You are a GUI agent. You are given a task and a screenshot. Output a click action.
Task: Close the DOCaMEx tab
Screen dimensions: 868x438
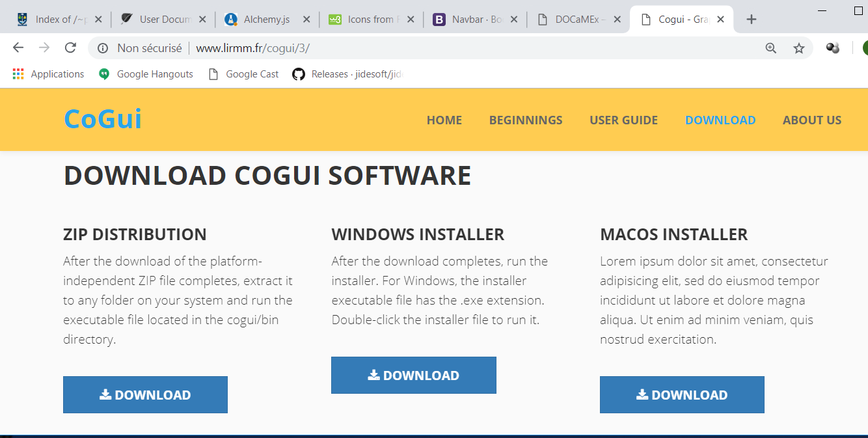617,20
